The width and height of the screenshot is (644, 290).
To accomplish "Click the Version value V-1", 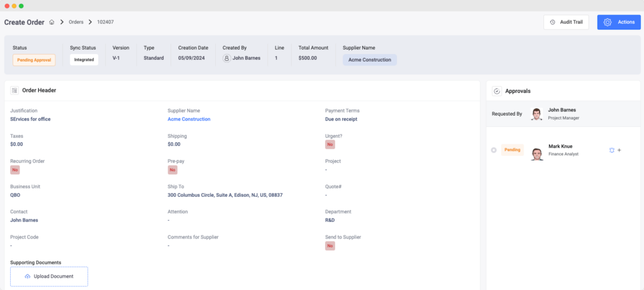I will click(x=117, y=58).
